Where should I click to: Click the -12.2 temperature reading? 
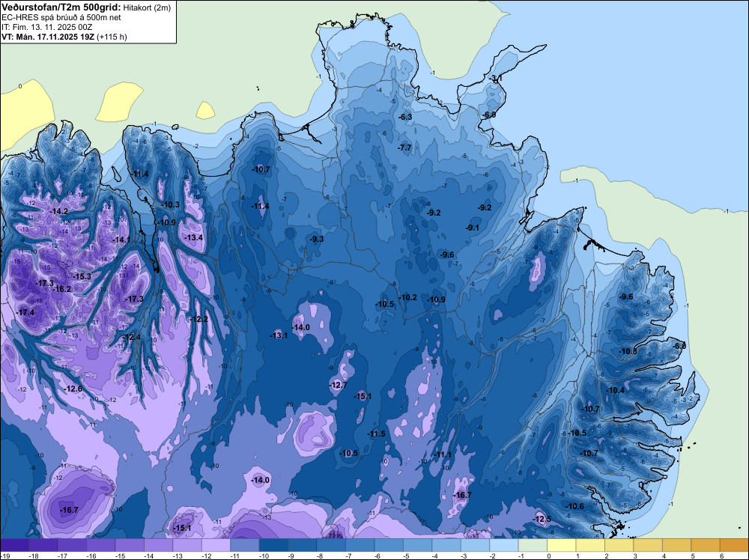point(199,318)
